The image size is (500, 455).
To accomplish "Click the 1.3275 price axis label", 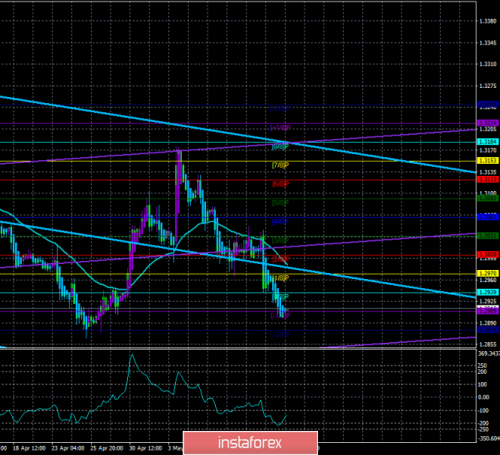I will tap(488, 86).
